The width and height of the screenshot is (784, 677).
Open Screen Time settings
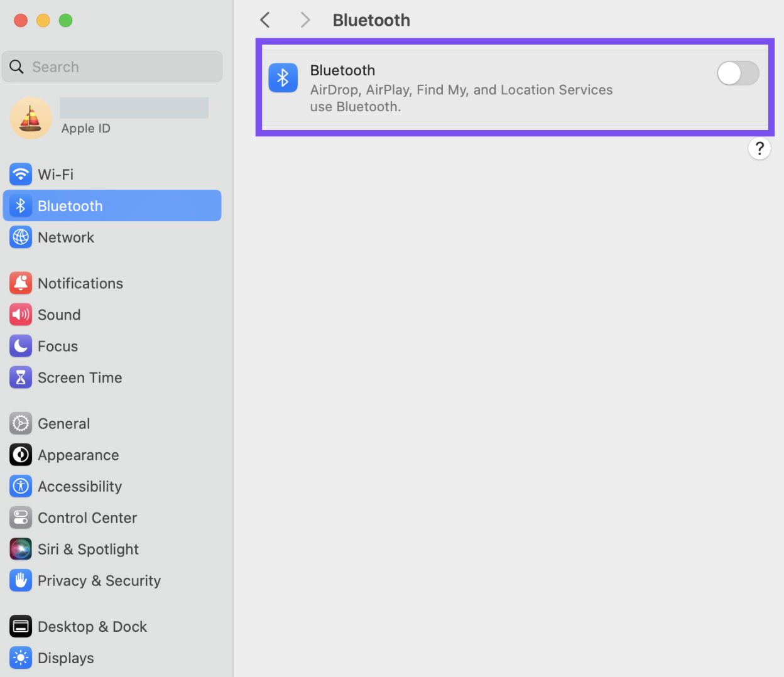coord(112,377)
